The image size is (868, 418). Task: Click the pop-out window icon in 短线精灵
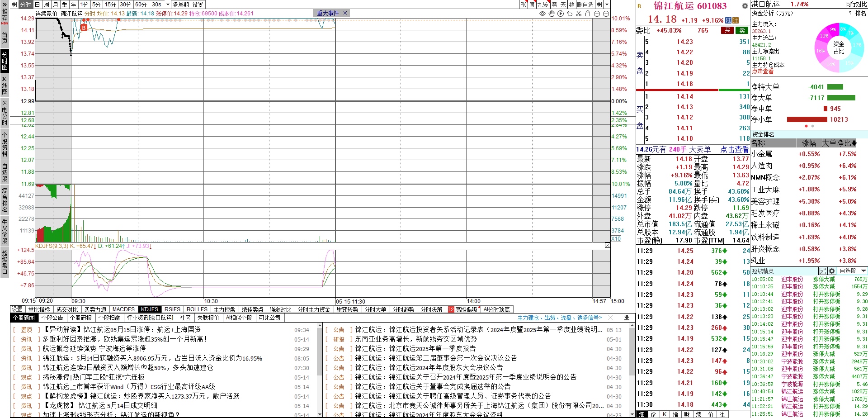click(x=823, y=271)
